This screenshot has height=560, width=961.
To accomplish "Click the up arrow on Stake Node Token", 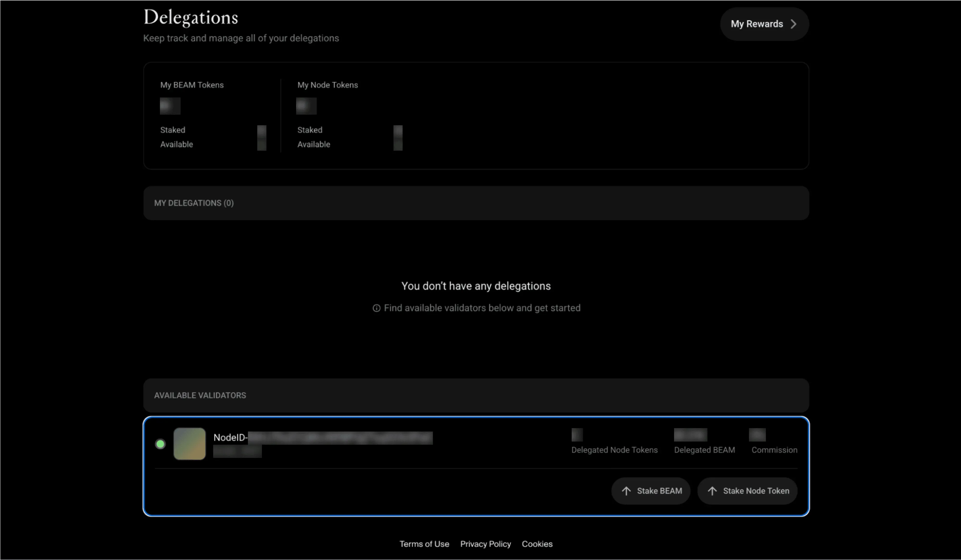I will 712,491.
